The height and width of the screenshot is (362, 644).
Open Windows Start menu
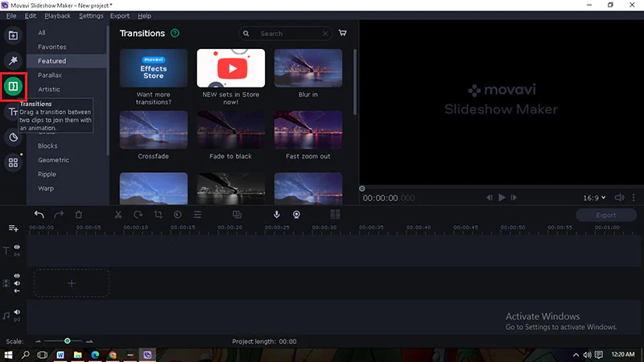point(8,355)
